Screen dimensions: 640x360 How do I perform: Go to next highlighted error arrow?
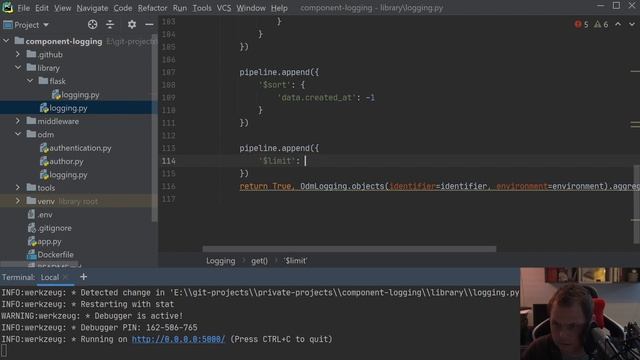point(632,24)
